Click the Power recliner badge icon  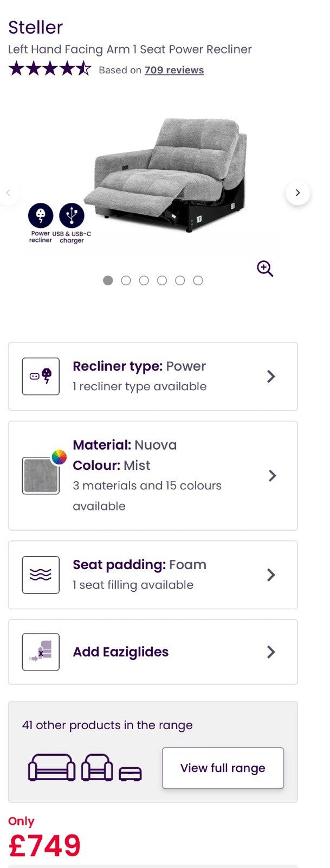(41, 215)
